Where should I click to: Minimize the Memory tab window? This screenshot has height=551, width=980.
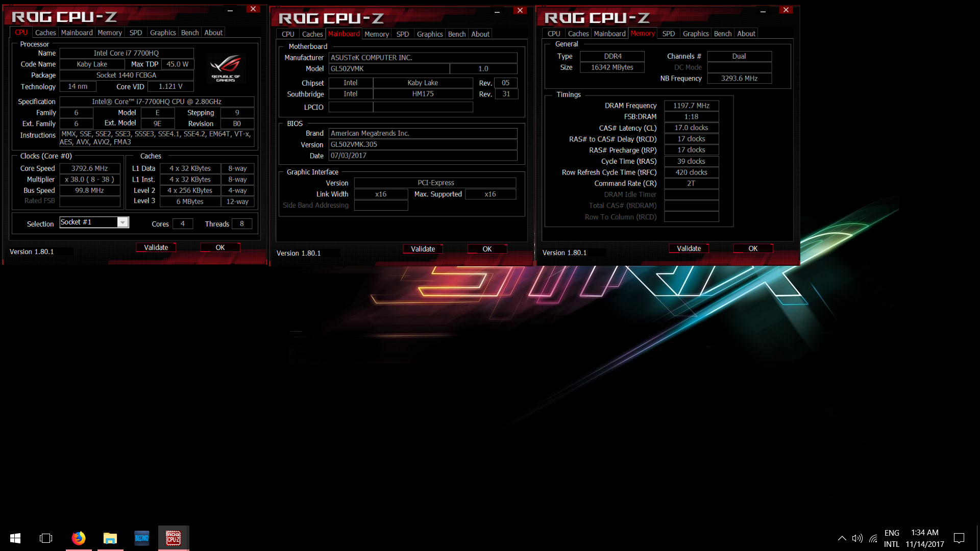pyautogui.click(x=763, y=11)
